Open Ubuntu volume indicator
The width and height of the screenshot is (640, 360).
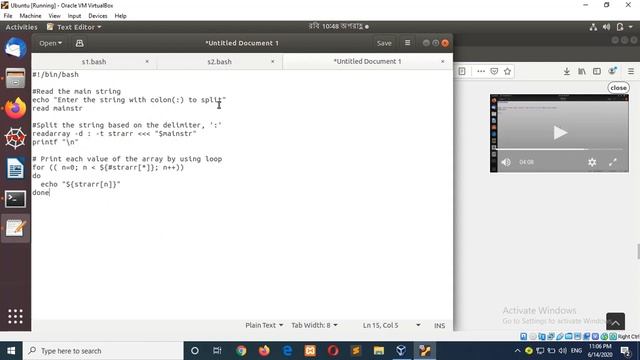(607, 27)
